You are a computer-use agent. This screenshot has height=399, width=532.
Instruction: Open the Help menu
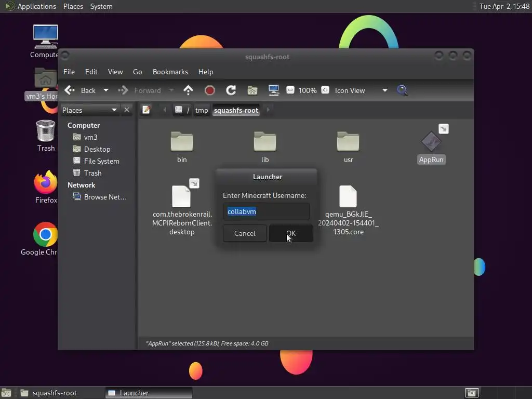pyautogui.click(x=206, y=72)
